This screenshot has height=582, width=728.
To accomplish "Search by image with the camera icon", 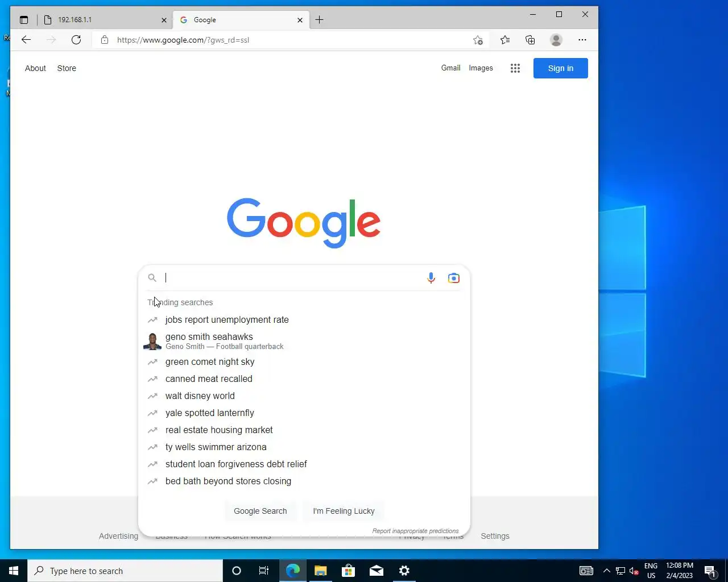I will (x=453, y=278).
